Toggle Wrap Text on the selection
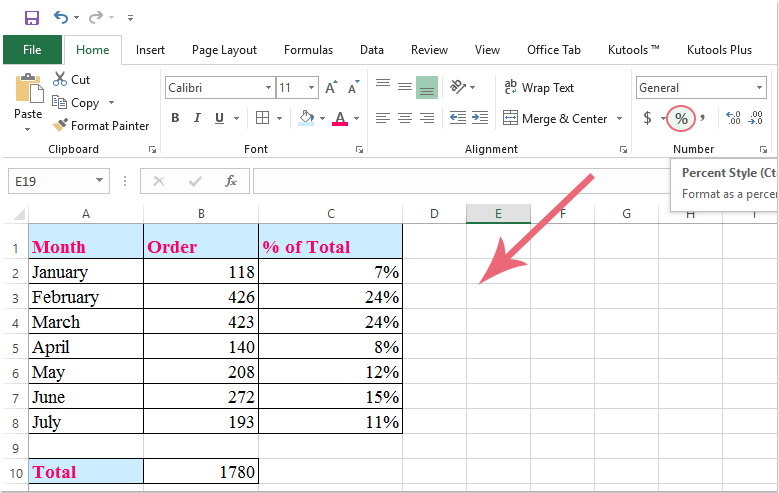The height and width of the screenshot is (493, 779). 539,88
